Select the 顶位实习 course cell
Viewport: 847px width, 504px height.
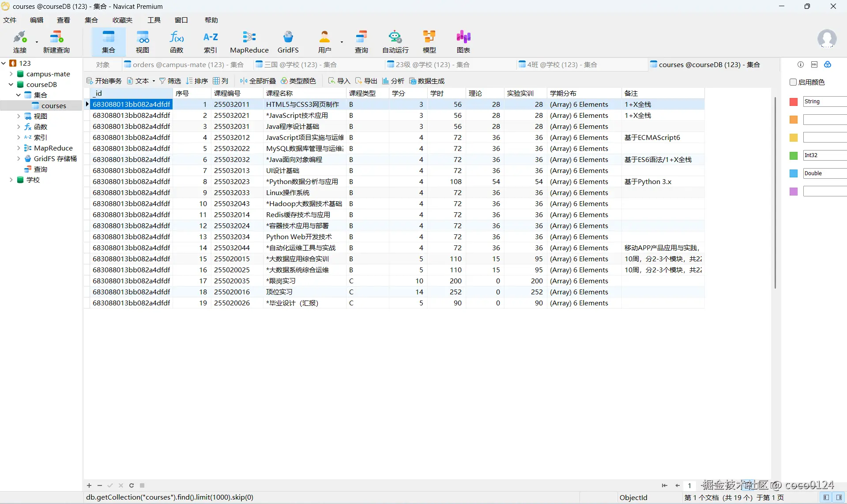click(305, 292)
